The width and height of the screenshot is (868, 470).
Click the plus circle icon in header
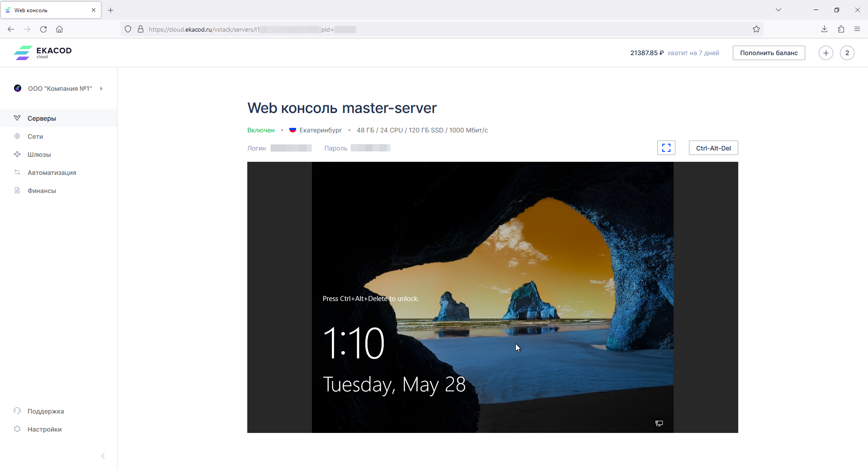[x=826, y=53]
